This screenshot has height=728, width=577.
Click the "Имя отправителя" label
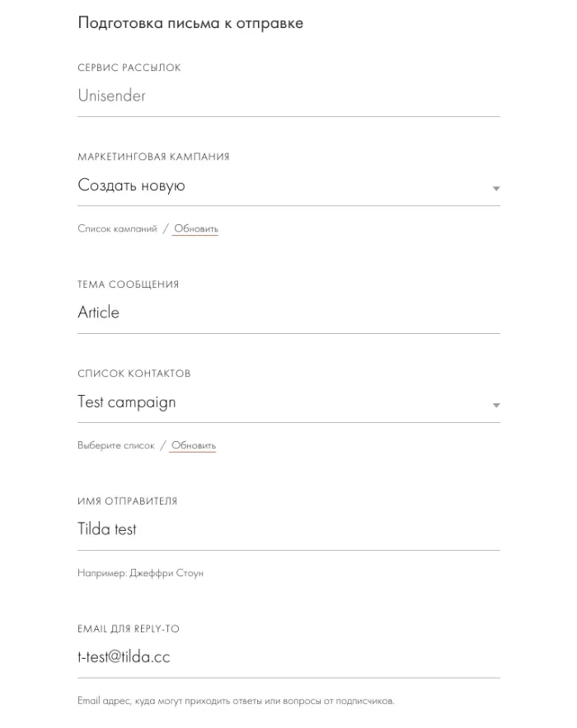pyautogui.click(x=127, y=501)
